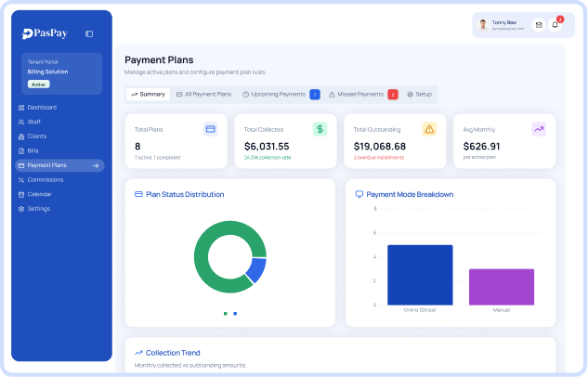Viewport: 588px width, 377px height.
Task: Click the Plan Status Distribution card icon
Action: coord(138,194)
